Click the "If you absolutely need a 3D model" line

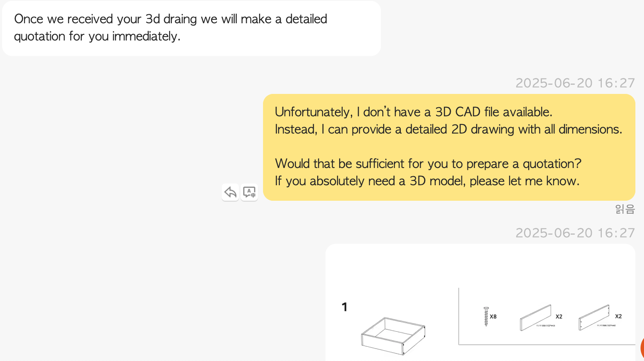[x=427, y=181]
